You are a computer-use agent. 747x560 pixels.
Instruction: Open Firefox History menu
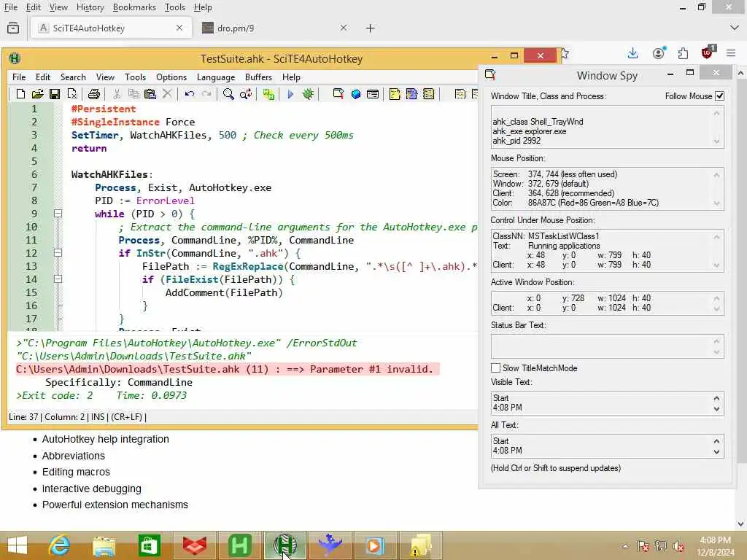(x=90, y=7)
